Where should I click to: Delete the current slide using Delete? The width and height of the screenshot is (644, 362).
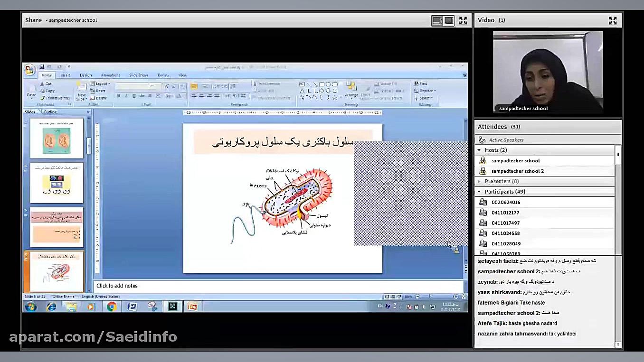click(x=99, y=98)
